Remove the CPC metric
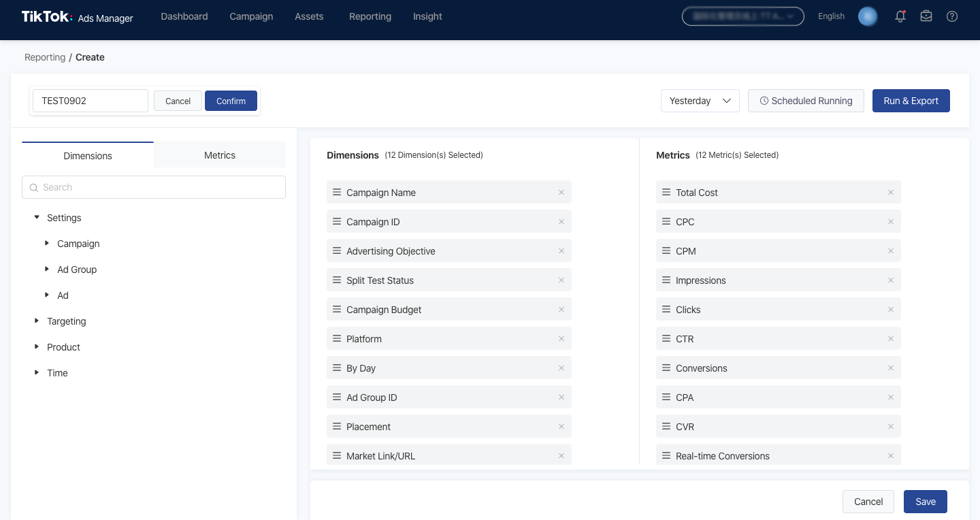The image size is (980, 520). pyautogui.click(x=891, y=222)
